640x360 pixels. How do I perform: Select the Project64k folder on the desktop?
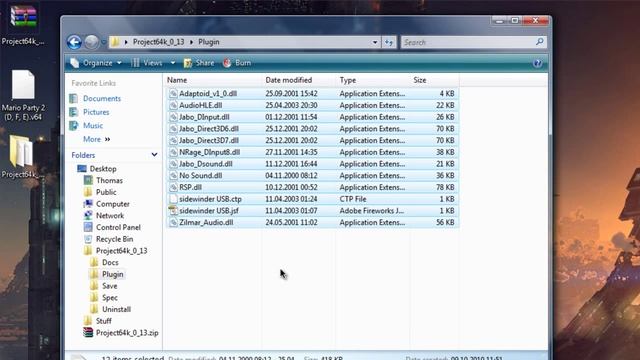[x=23, y=157]
